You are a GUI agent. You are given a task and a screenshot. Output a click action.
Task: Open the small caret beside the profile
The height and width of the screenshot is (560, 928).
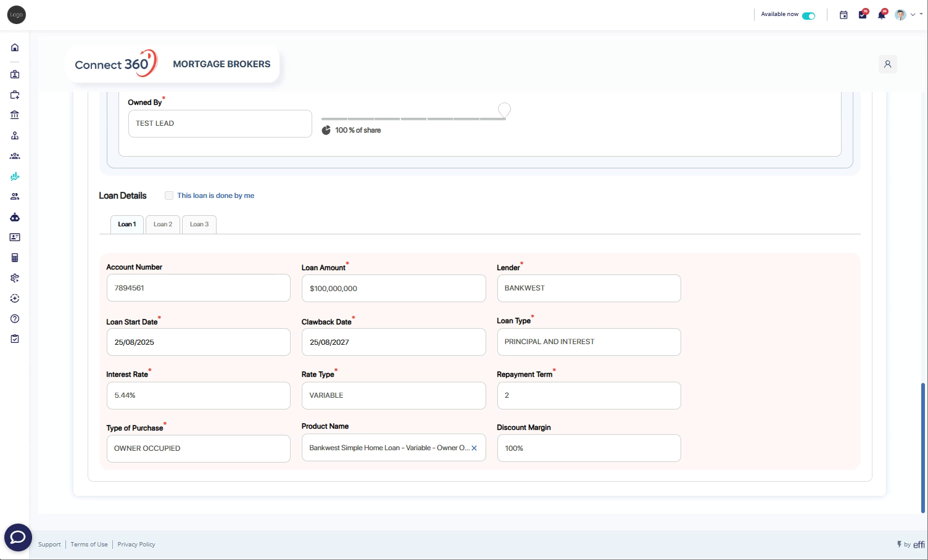tap(921, 14)
